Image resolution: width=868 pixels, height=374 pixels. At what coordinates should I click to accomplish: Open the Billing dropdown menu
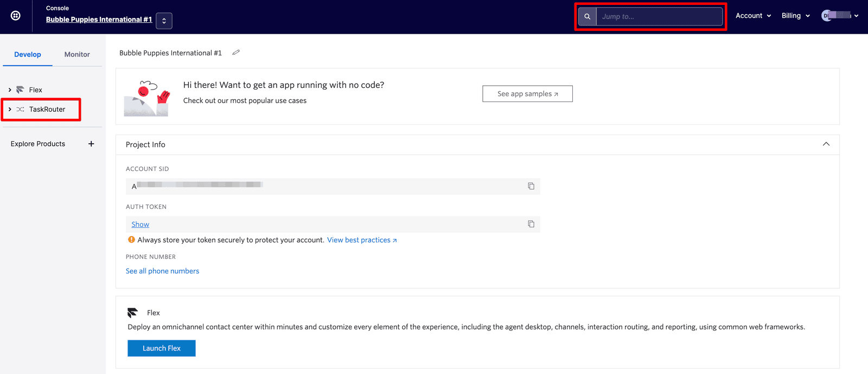point(795,16)
